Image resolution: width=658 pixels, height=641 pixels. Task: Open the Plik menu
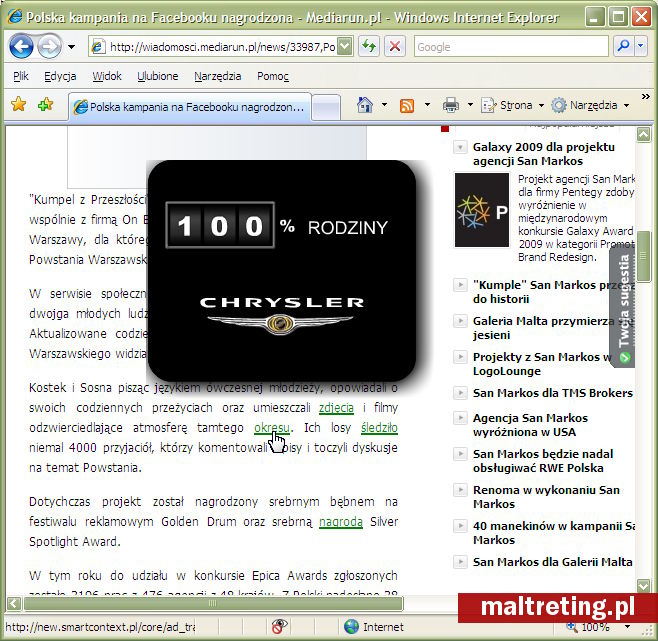click(x=21, y=76)
